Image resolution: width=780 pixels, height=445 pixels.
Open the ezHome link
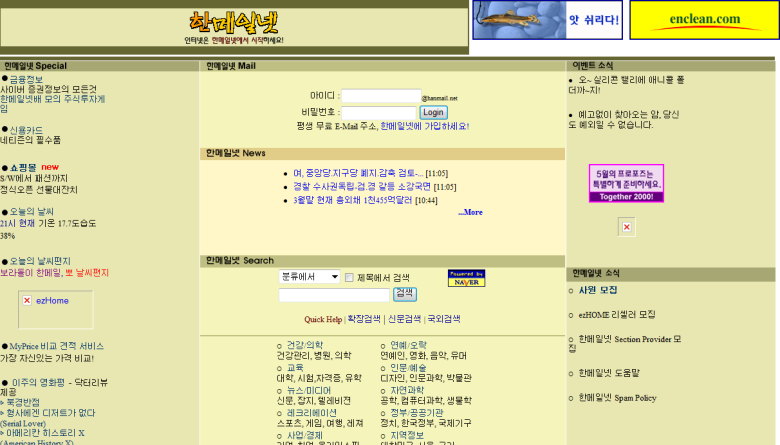(x=52, y=301)
